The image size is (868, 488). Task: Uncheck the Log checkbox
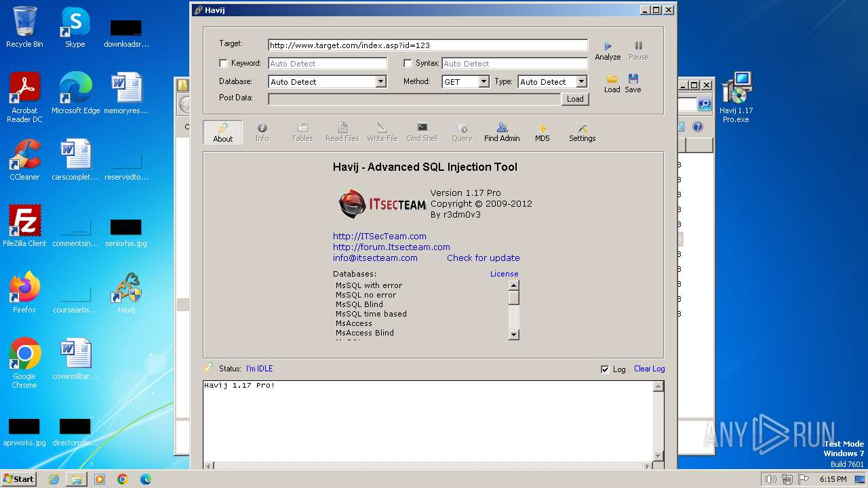(605, 369)
